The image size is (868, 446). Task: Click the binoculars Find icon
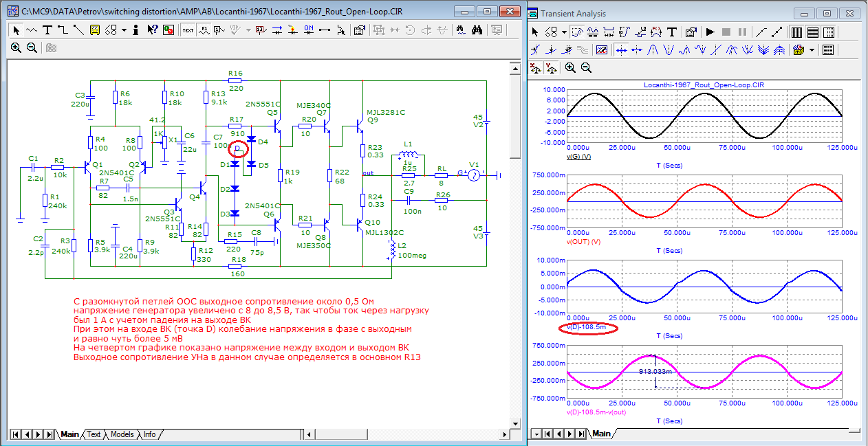[x=475, y=30]
